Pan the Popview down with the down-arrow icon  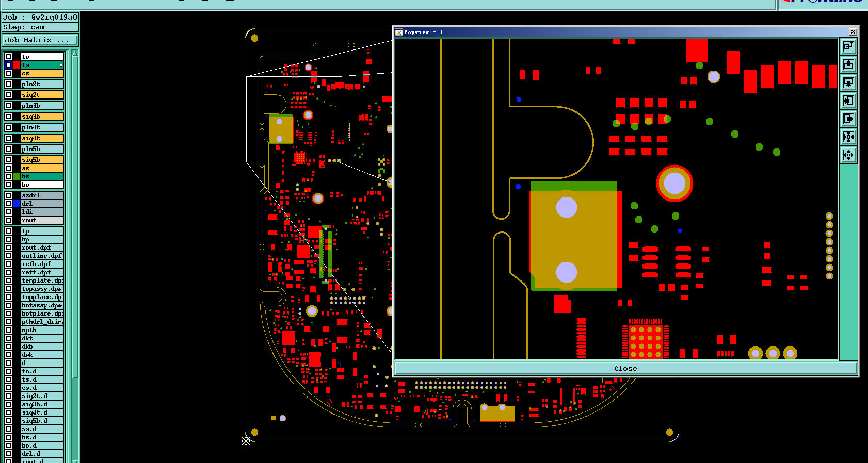click(x=848, y=83)
